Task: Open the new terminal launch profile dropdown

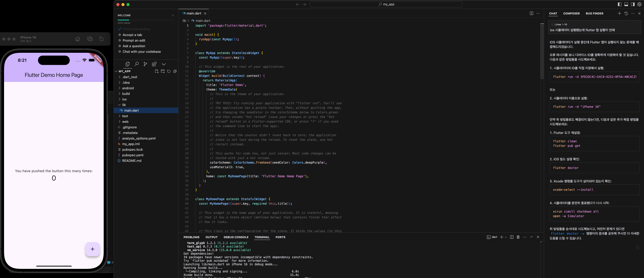Action: pos(506,237)
